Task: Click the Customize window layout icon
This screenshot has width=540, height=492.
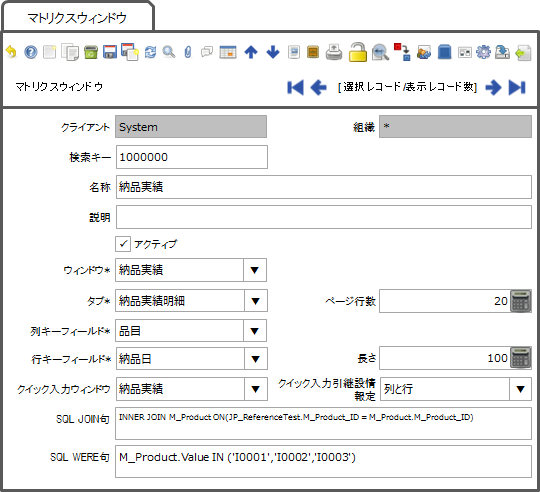Action: 465,52
